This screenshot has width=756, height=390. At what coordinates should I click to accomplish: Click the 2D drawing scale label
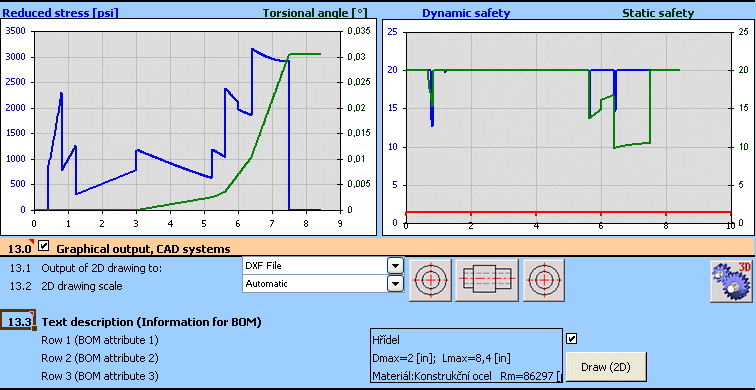click(81, 286)
